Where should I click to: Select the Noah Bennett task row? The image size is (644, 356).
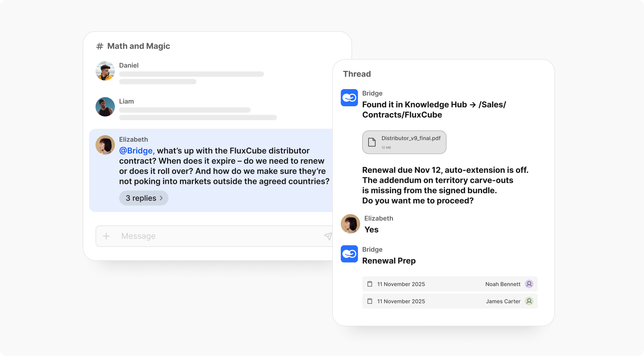tap(449, 284)
